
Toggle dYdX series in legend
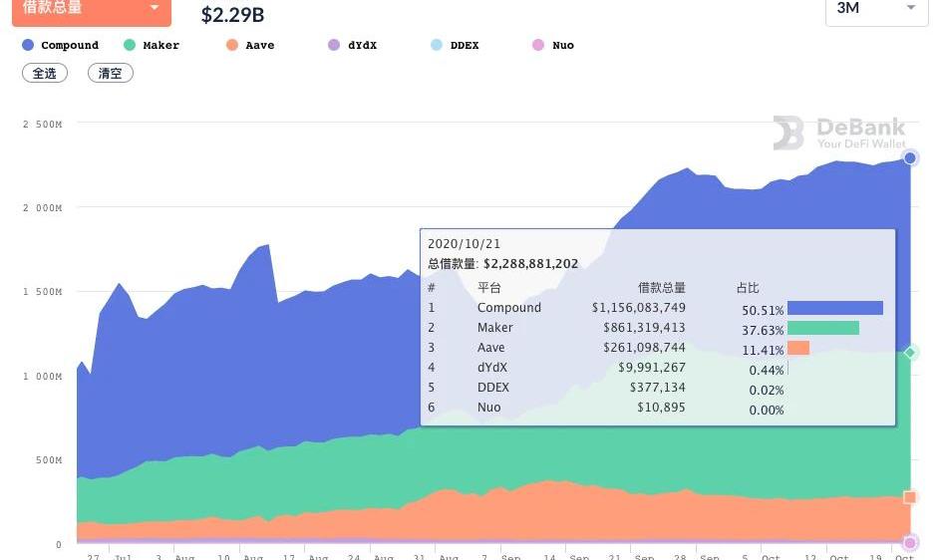click(x=353, y=45)
